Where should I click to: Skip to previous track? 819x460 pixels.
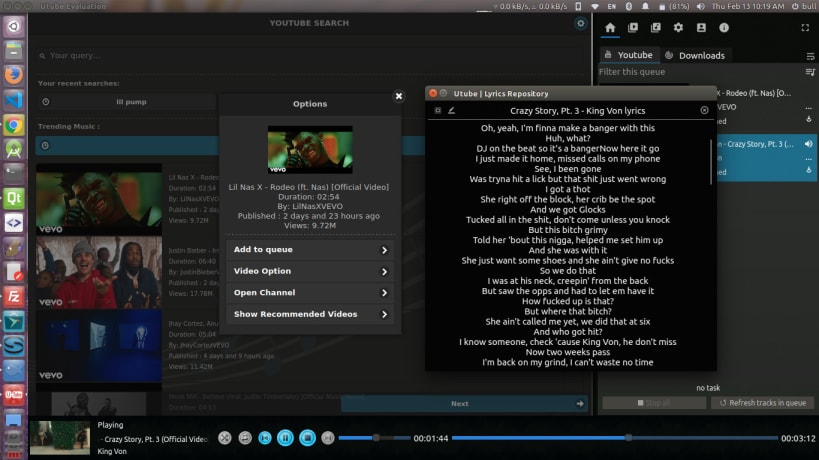[x=265, y=438]
